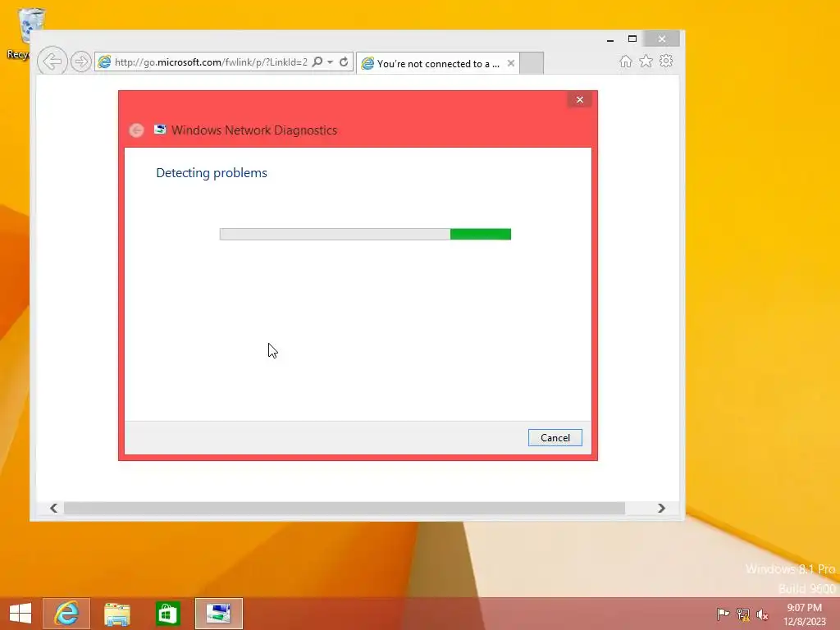This screenshot has width=840, height=630.
Task: Click the Windows Network Diagnostics title icon
Action: click(x=160, y=130)
